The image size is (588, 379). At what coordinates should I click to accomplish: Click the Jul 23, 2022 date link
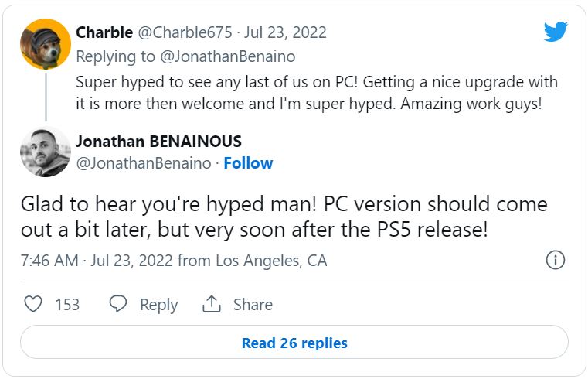pos(285,32)
